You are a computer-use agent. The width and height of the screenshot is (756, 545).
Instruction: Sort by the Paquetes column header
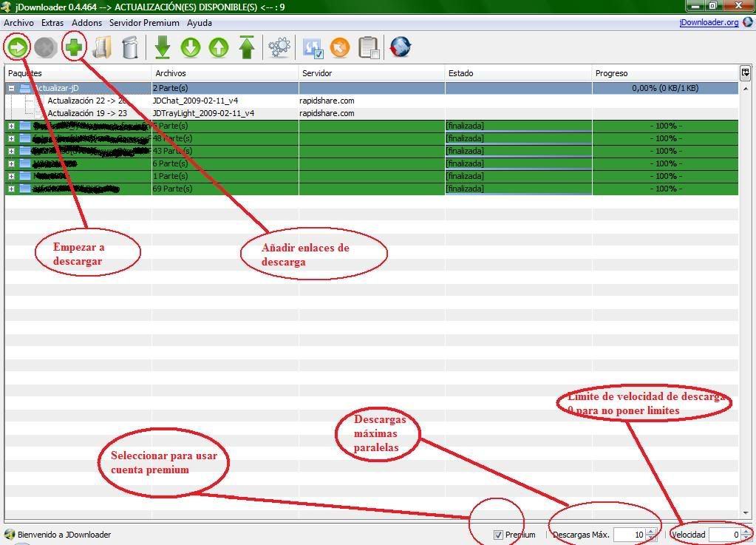tap(78, 73)
